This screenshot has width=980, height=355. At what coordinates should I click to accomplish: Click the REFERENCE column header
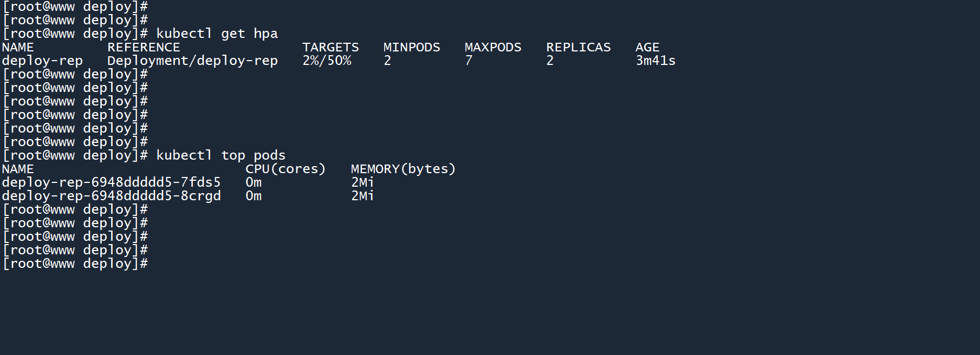click(144, 48)
